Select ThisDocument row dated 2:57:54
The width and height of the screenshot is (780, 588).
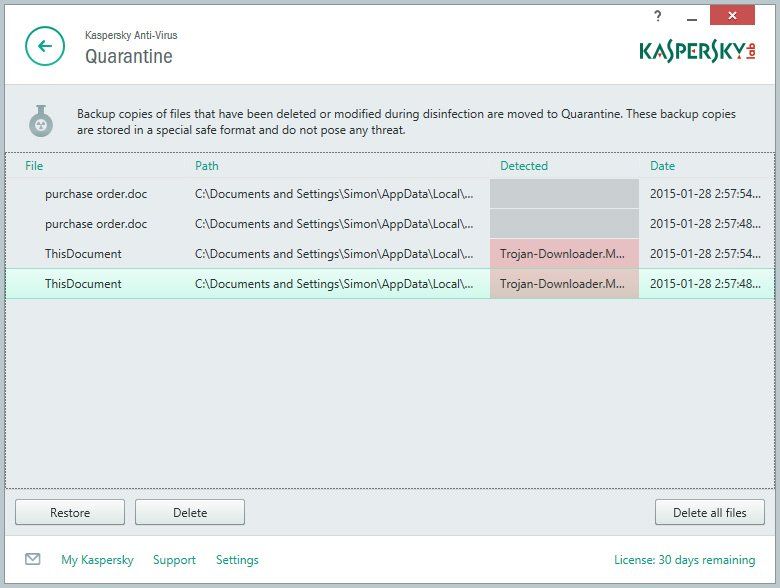coord(390,254)
